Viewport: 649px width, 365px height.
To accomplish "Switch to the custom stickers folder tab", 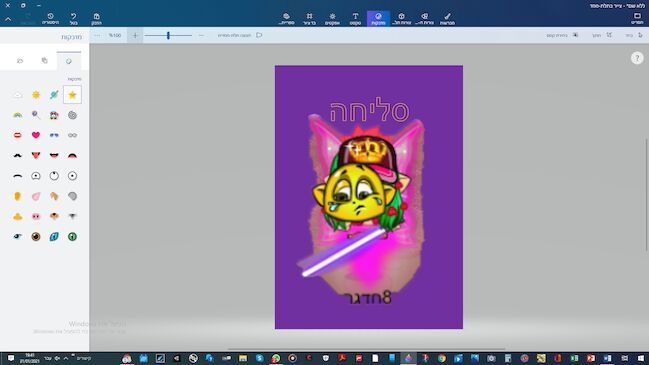I will (x=20, y=61).
